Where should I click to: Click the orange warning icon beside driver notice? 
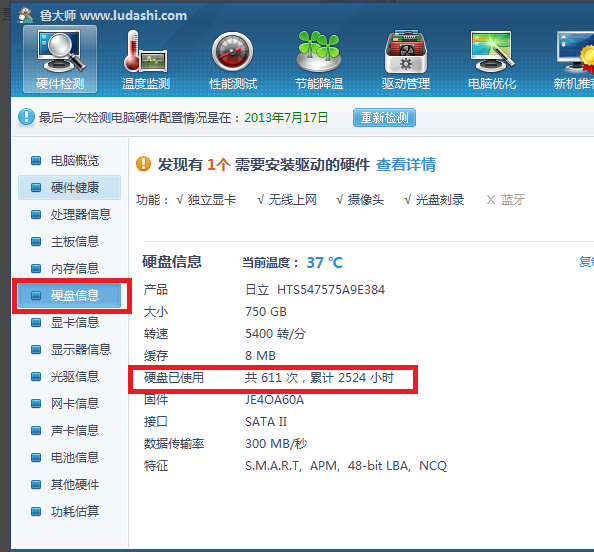pos(144,164)
